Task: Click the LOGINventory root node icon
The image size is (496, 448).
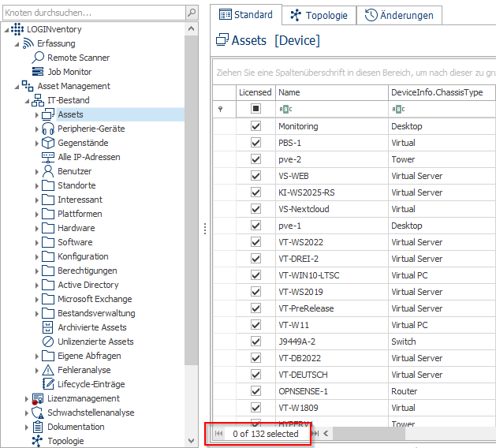Action: click(17, 29)
